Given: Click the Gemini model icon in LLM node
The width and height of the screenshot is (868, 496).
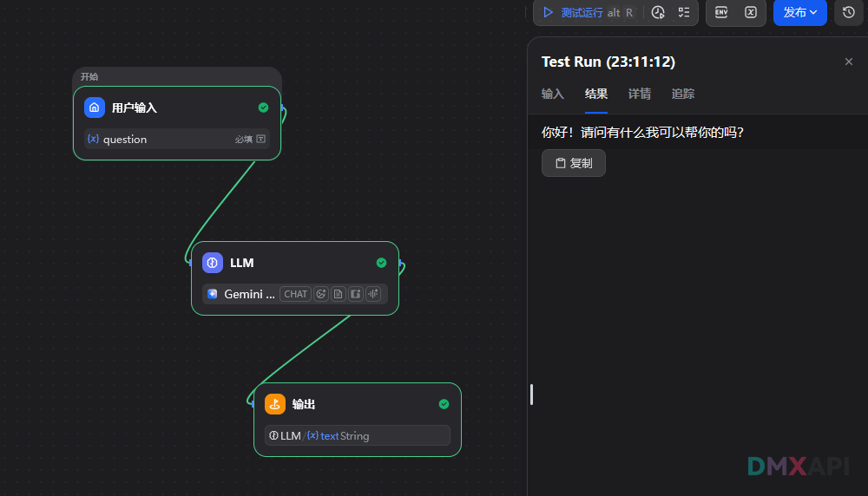Looking at the screenshot, I should point(213,294).
